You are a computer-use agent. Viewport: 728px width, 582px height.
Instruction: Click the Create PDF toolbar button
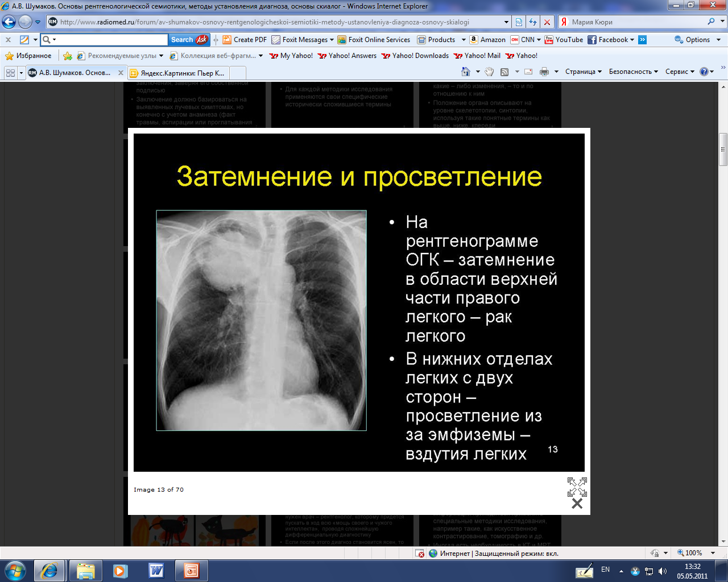pyautogui.click(x=245, y=40)
